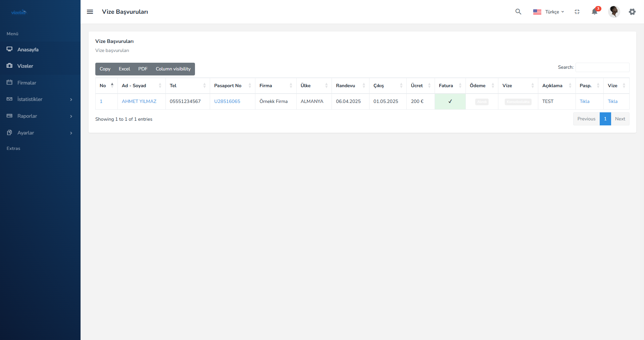
Task: Open Raporlar menu item
Action: (40, 116)
